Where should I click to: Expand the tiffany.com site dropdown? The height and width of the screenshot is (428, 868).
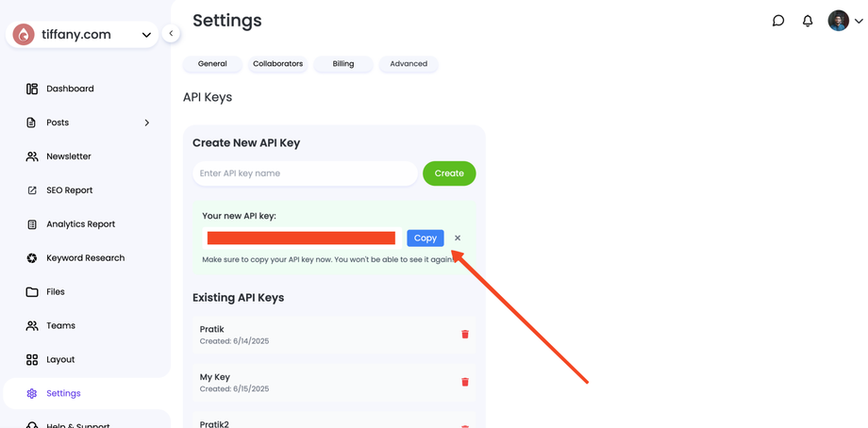point(146,35)
